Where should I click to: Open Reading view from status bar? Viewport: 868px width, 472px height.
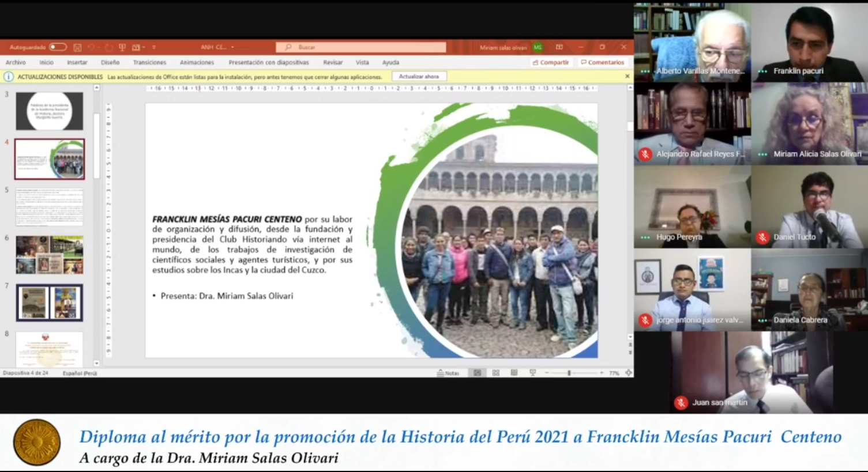coord(514,373)
